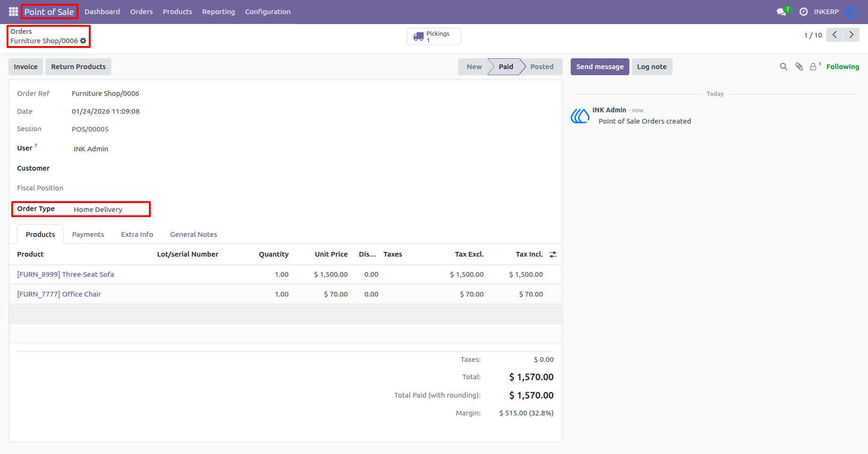Switch to the Extra Info tab

coord(137,235)
